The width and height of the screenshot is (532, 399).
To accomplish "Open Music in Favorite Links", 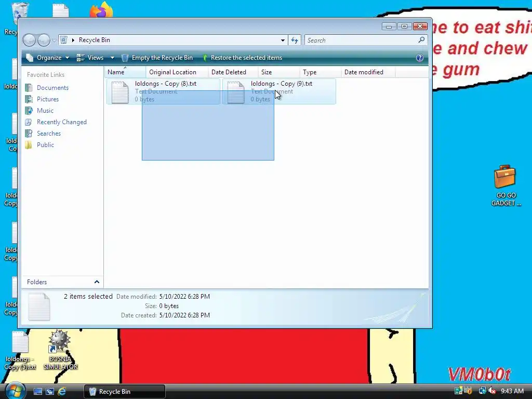I will 45,111.
